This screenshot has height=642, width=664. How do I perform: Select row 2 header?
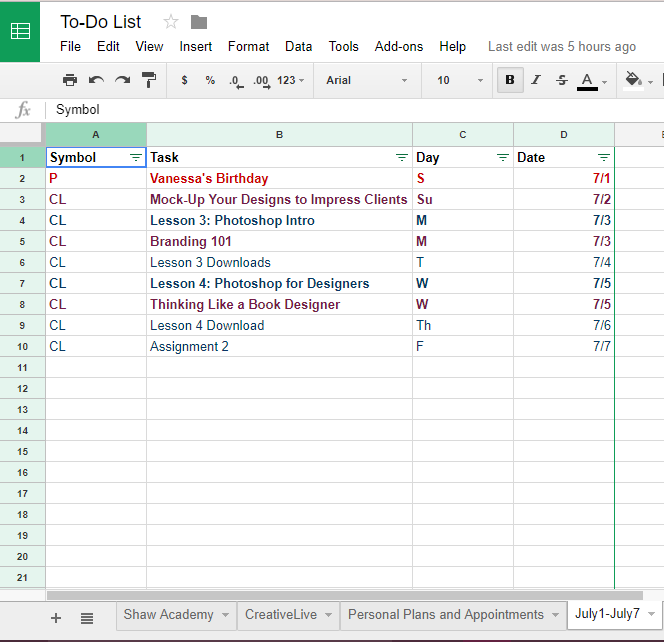[x=22, y=178]
